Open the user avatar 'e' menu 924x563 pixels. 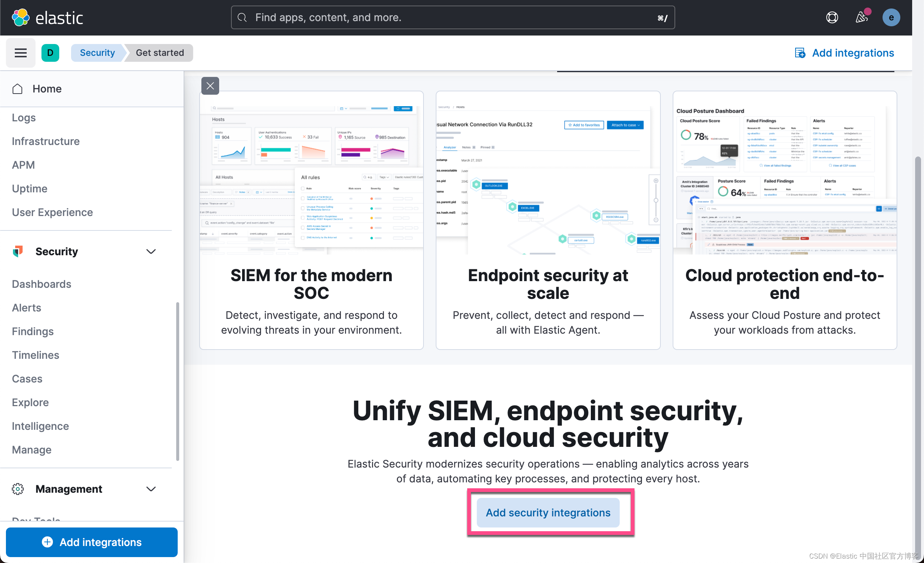(x=891, y=18)
